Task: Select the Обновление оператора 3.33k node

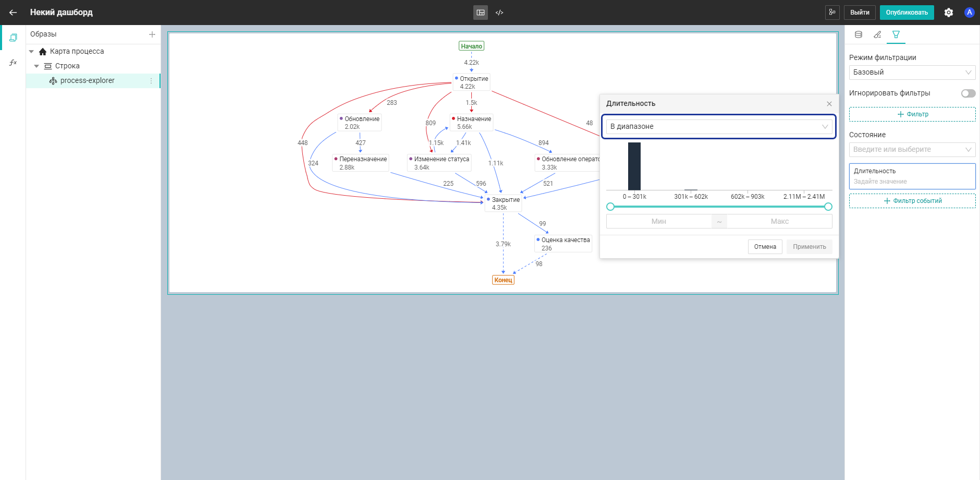Action: [568, 163]
